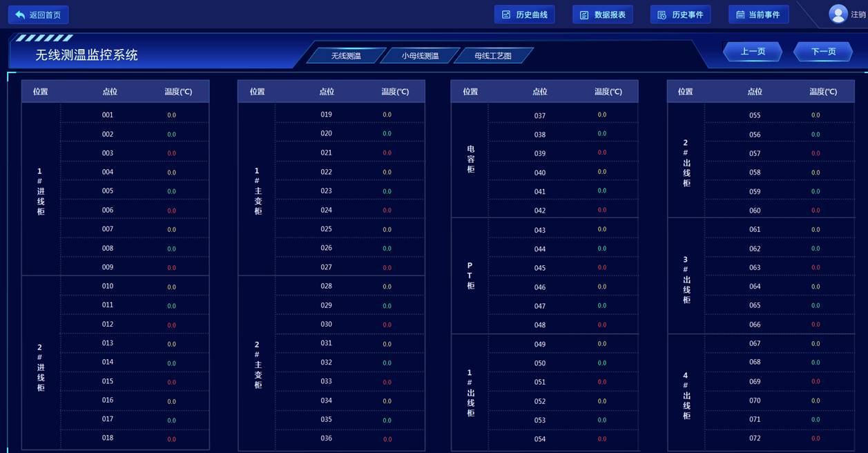Open the 数据报表 page

(x=603, y=15)
